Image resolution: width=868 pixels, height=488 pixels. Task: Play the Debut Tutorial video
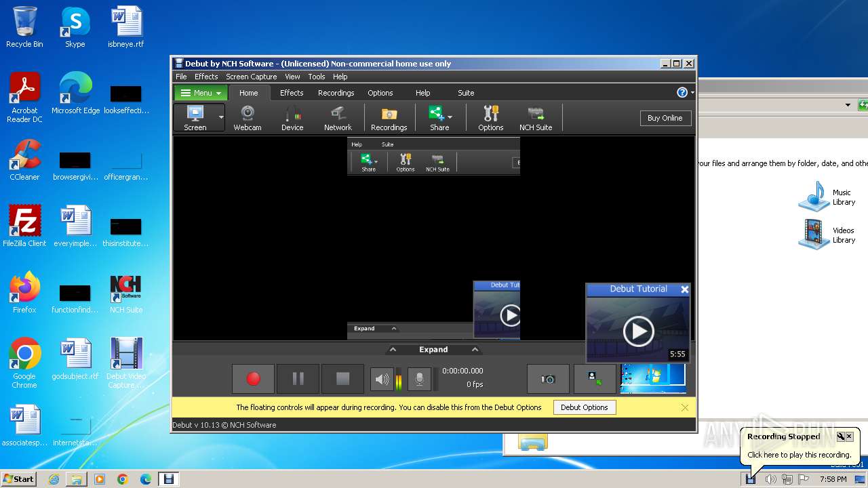click(638, 331)
